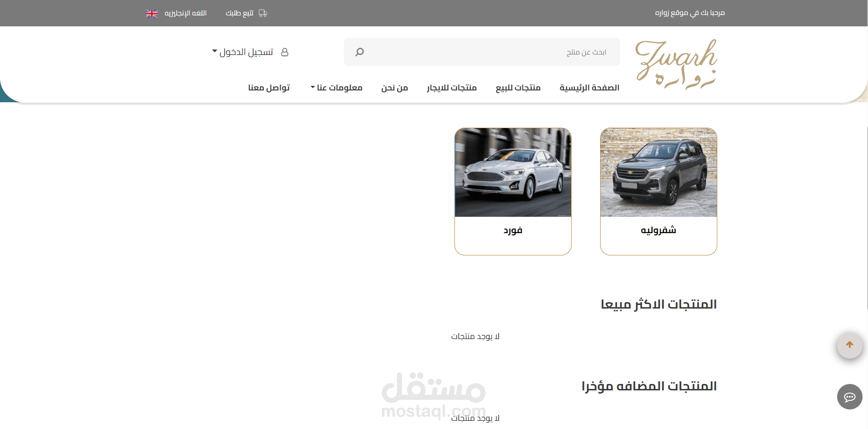Click the UK flag icon
868x429 pixels.
coord(152,14)
